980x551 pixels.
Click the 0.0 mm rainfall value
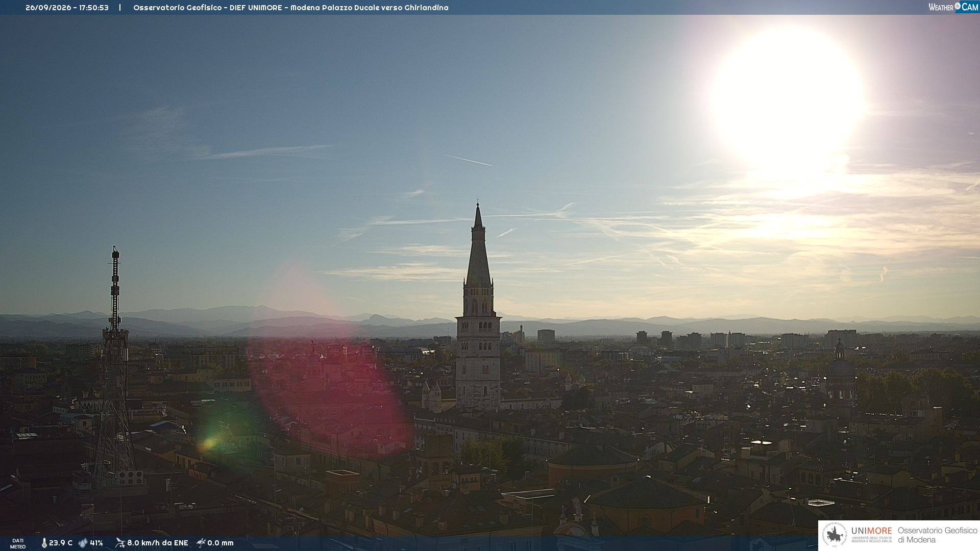(220, 543)
